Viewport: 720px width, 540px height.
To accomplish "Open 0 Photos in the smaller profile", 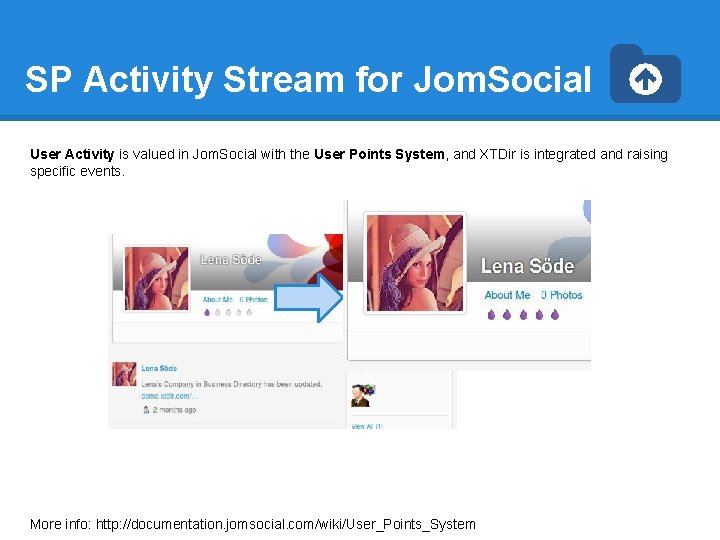I will pyautogui.click(x=253, y=299).
